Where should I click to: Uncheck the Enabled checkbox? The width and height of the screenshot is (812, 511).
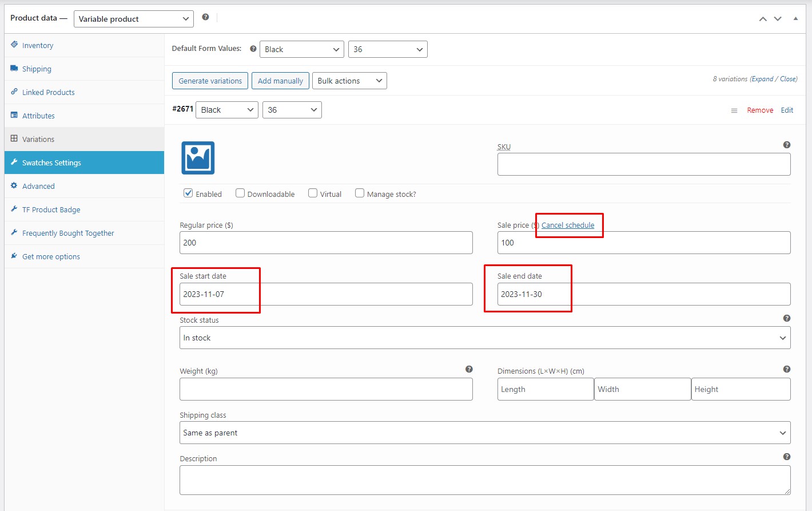click(188, 193)
